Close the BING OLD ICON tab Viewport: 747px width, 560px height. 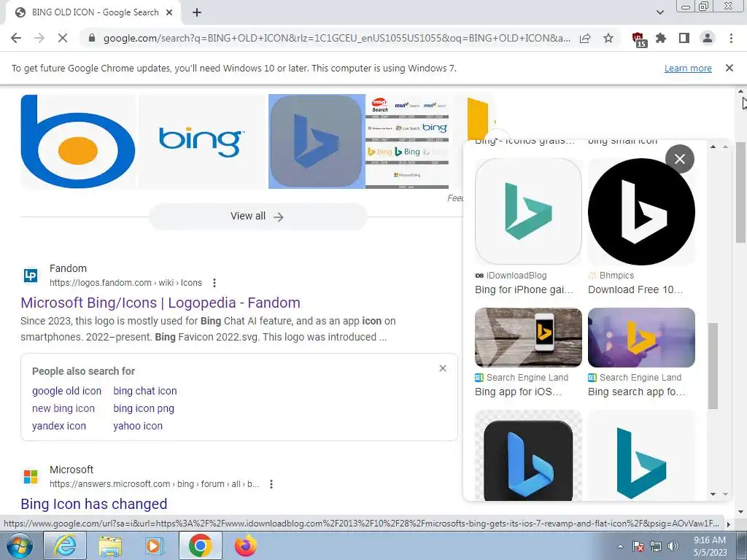click(169, 12)
